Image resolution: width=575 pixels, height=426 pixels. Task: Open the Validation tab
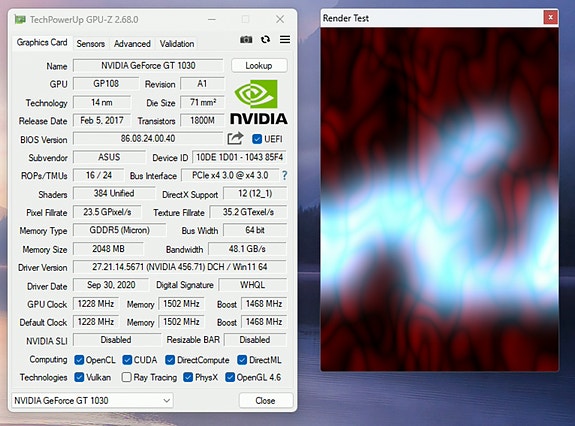pyautogui.click(x=177, y=44)
